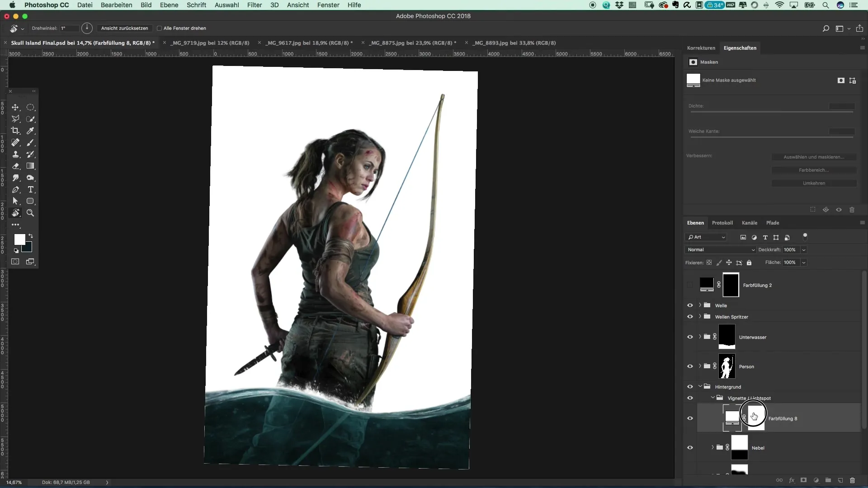This screenshot has height=488, width=868.
Task: Filter layers by pixel layers icon
Action: pos(743,237)
